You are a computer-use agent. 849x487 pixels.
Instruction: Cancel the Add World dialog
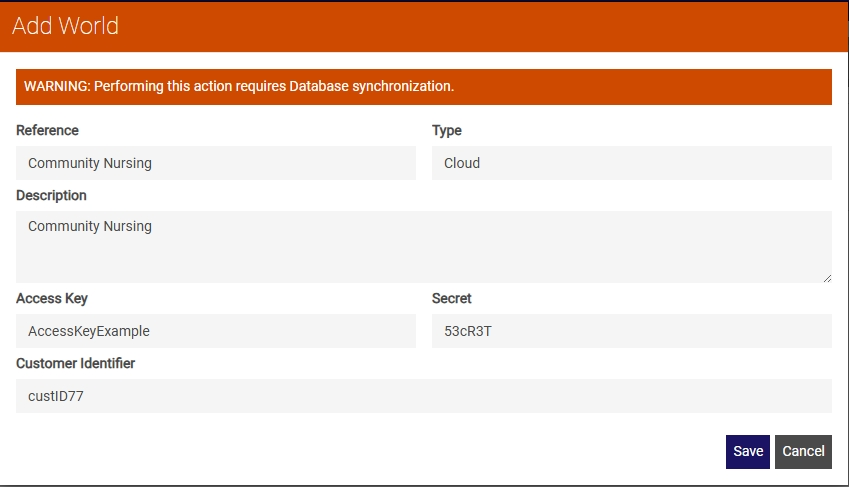803,452
